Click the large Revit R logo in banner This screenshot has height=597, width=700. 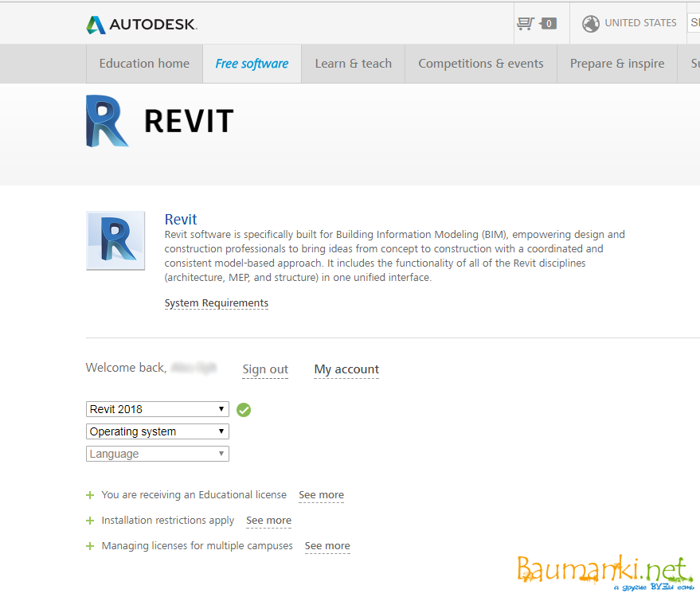click(x=107, y=121)
